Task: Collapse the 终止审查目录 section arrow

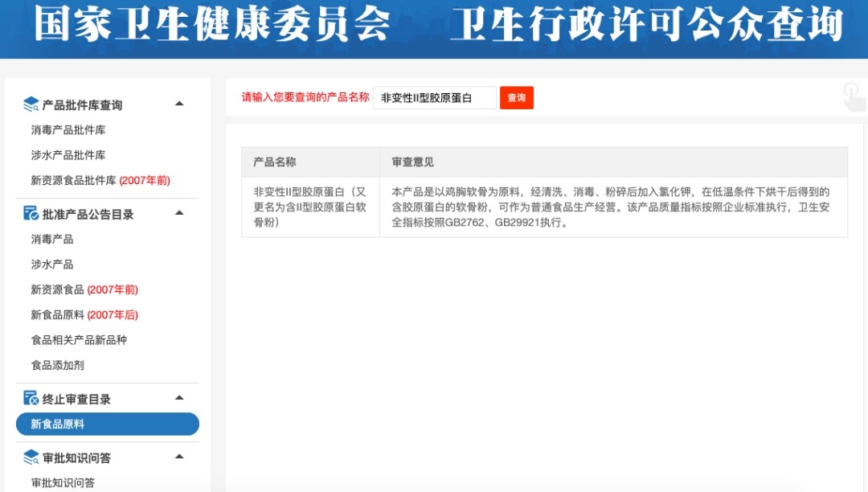Action: coord(179,398)
